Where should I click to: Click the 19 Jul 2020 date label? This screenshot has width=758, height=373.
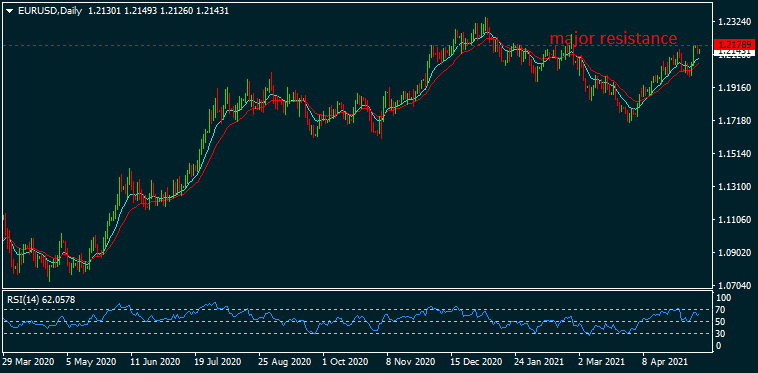(219, 361)
